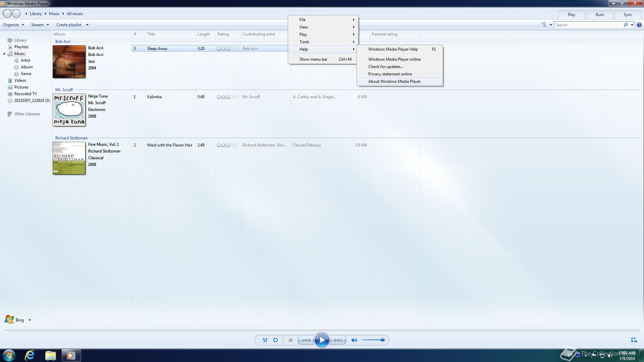Choose Windows Media Player online
Screen dimensions: 644x362
tap(400, 59)
